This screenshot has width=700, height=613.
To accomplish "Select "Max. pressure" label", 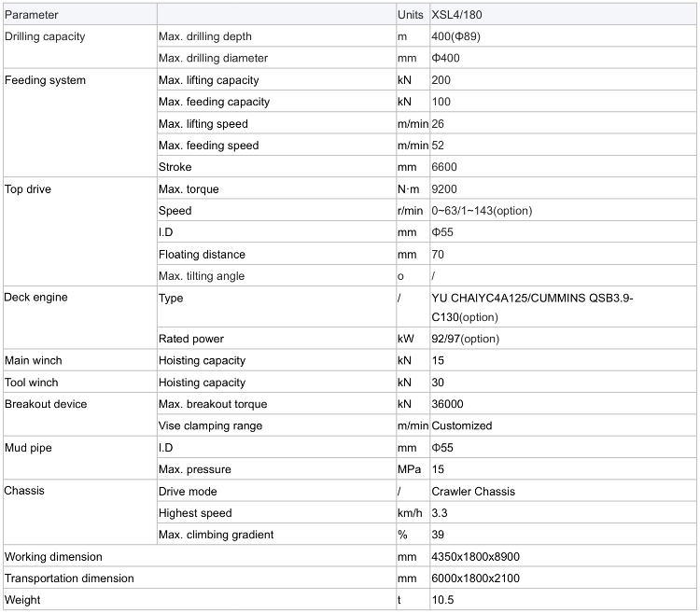I will (x=195, y=469).
